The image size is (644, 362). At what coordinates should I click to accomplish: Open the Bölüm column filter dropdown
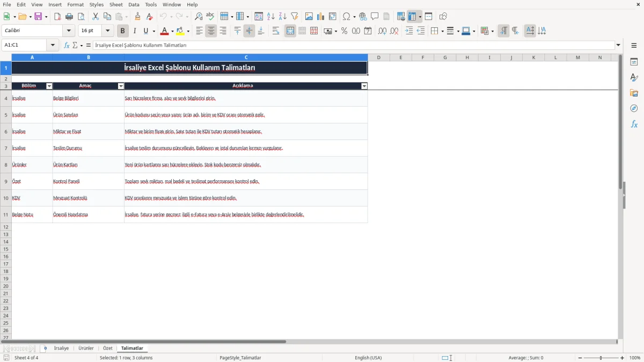click(x=49, y=86)
